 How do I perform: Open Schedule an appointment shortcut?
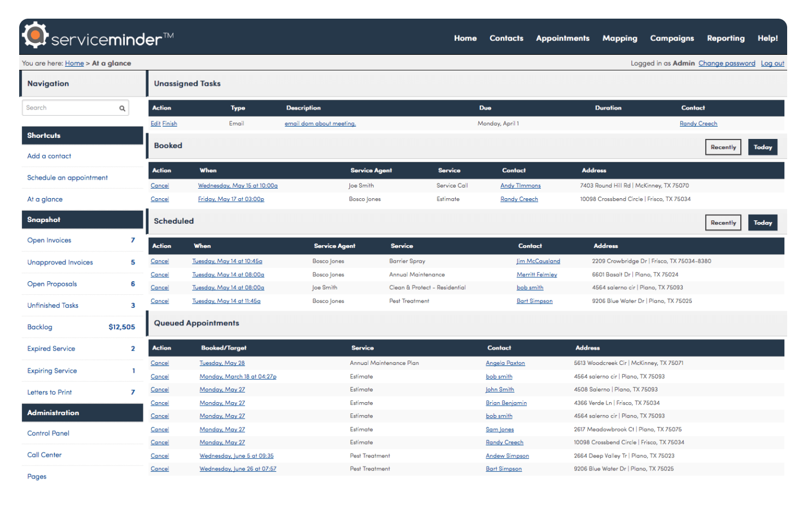[67, 178]
